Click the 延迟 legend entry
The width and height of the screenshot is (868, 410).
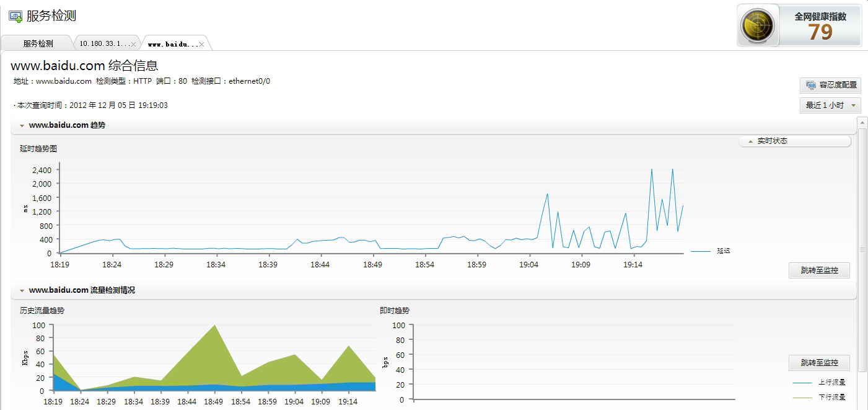tap(711, 251)
